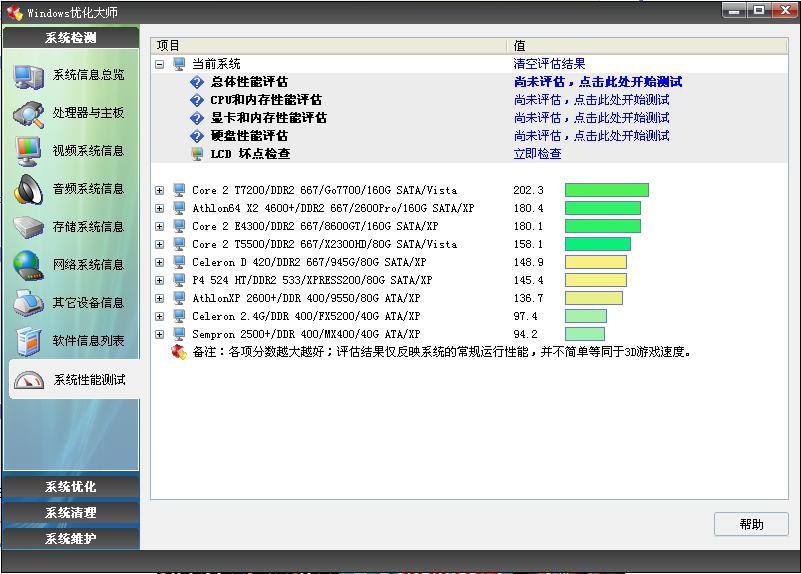Click the light green bar for Sempron 2500+

click(585, 334)
